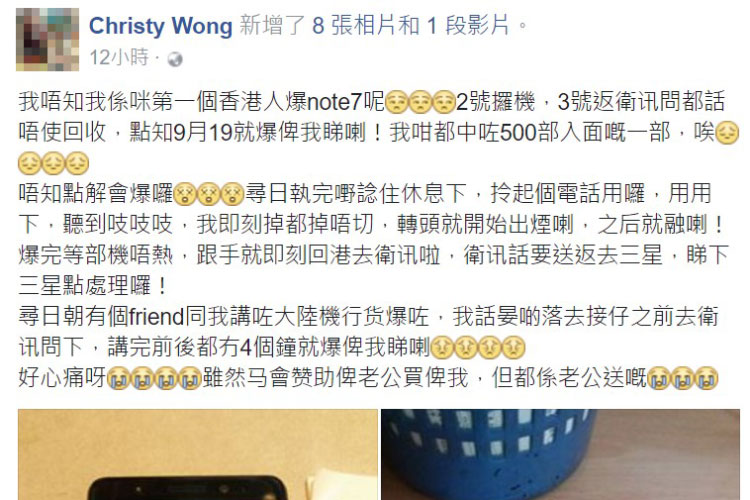Click the third emoji before 2號攞機

click(444, 102)
